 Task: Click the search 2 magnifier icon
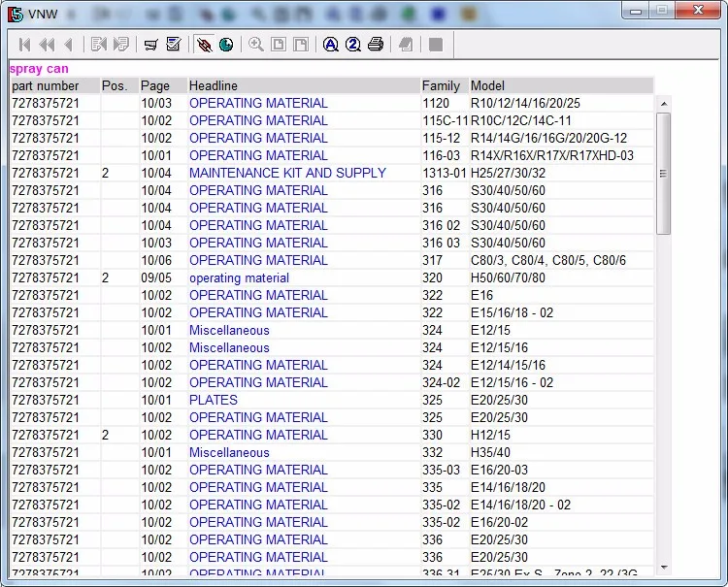coord(353,45)
